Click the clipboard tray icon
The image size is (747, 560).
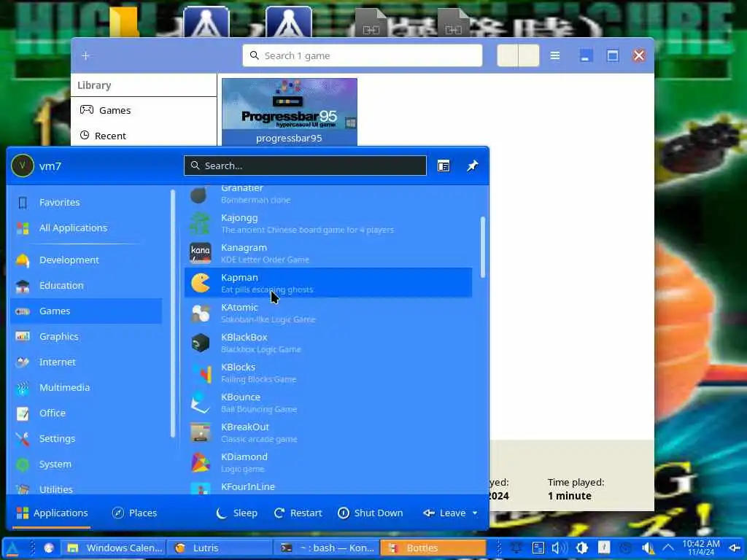pos(538,548)
